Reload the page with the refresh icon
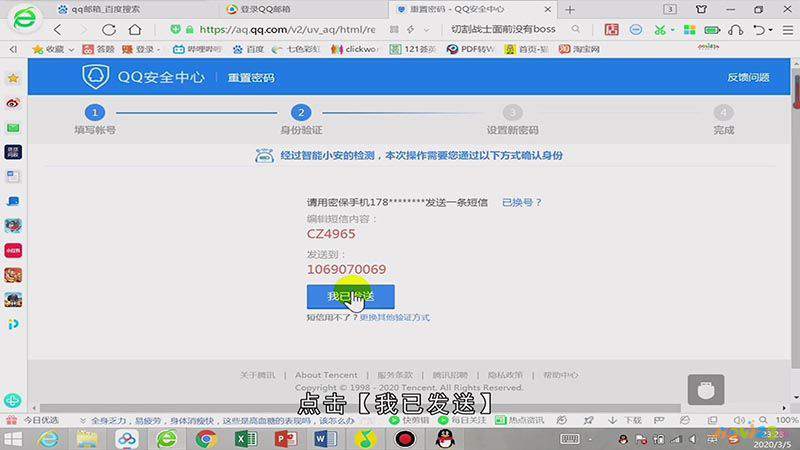Screen dimensions: 800x450 click(109, 30)
